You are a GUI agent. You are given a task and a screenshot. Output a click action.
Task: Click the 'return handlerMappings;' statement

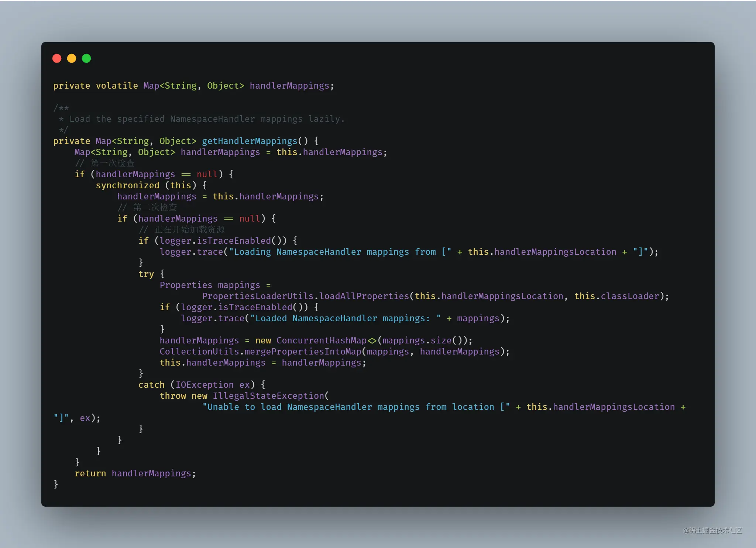point(135,473)
